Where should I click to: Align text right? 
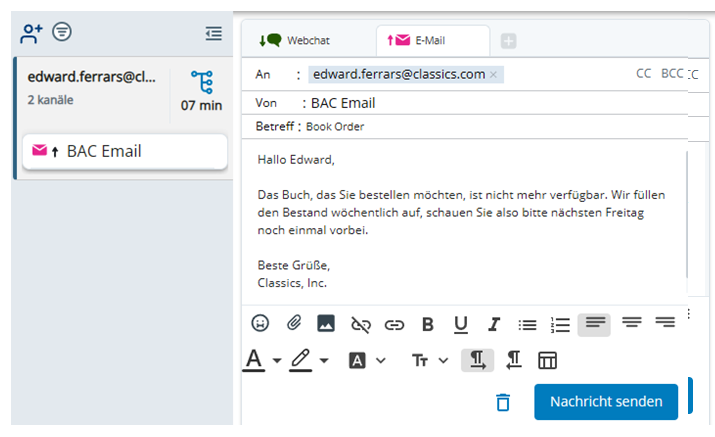[665, 323]
